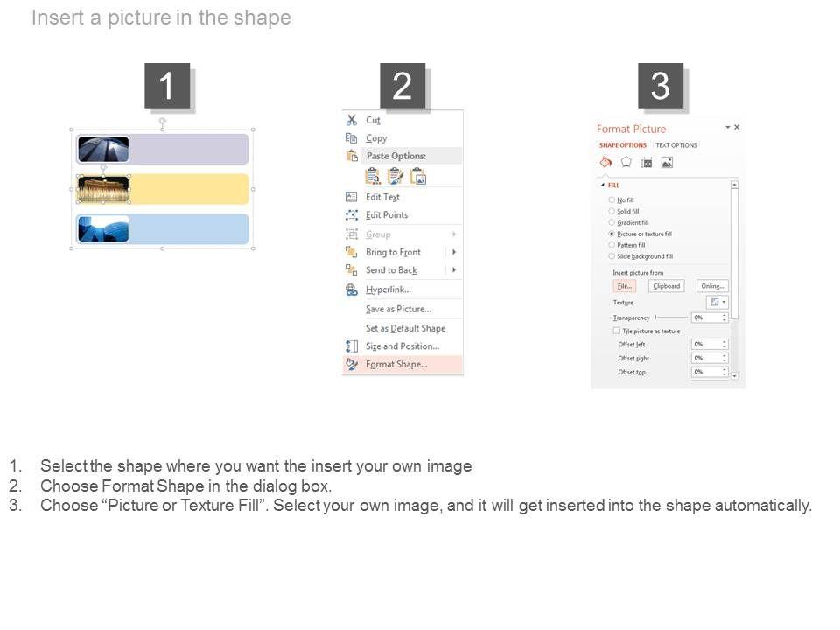Image resolution: width=840 pixels, height=630 pixels.
Task: Open the Picture options icon
Action: (667, 162)
